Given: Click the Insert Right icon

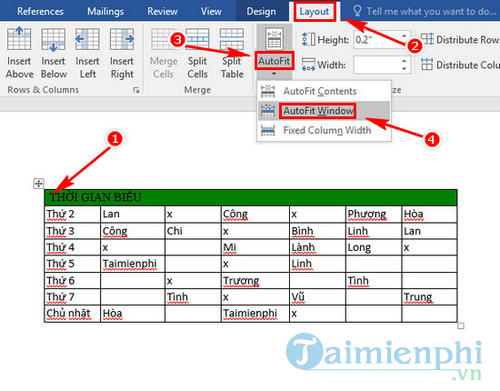Looking at the screenshot, I should (x=122, y=39).
